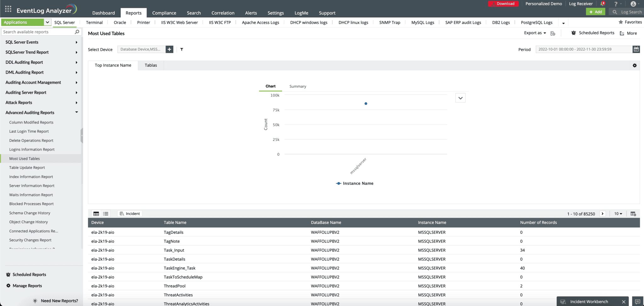Screen dimensions: 644x306
Task: Expand SQL Server Events section
Action: tap(76, 42)
